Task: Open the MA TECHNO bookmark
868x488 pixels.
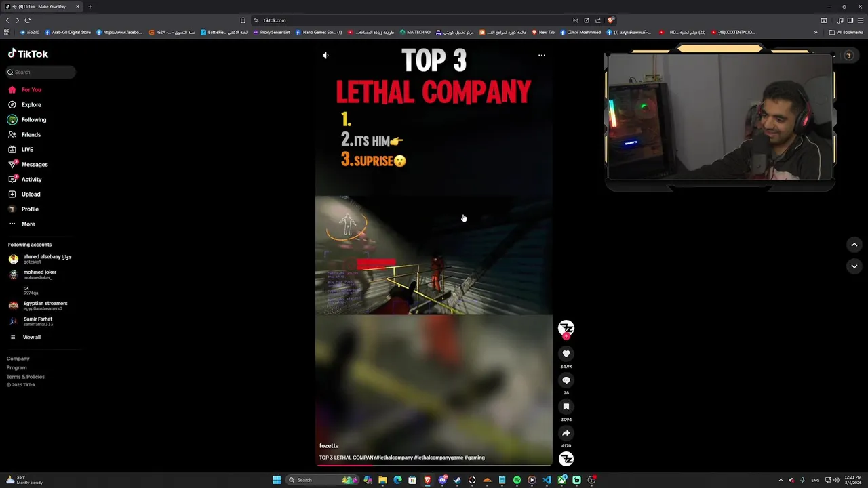Action: 415,32
